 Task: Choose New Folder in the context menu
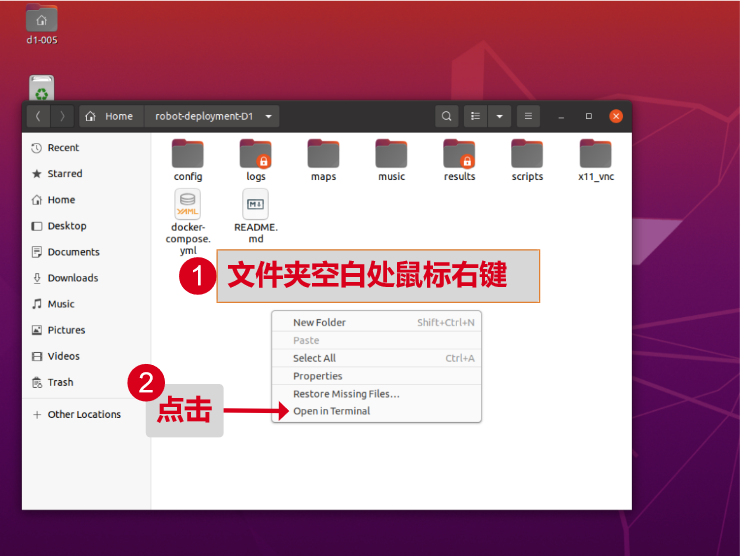(x=377, y=322)
